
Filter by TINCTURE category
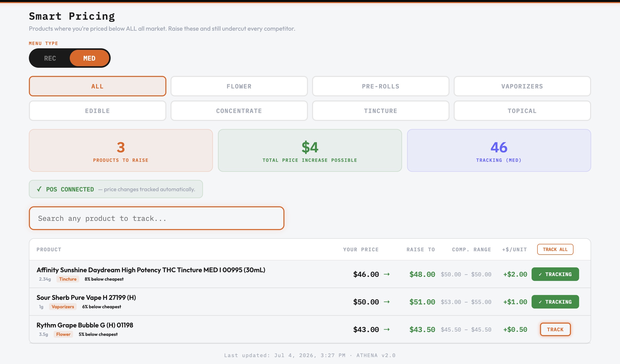click(x=381, y=111)
